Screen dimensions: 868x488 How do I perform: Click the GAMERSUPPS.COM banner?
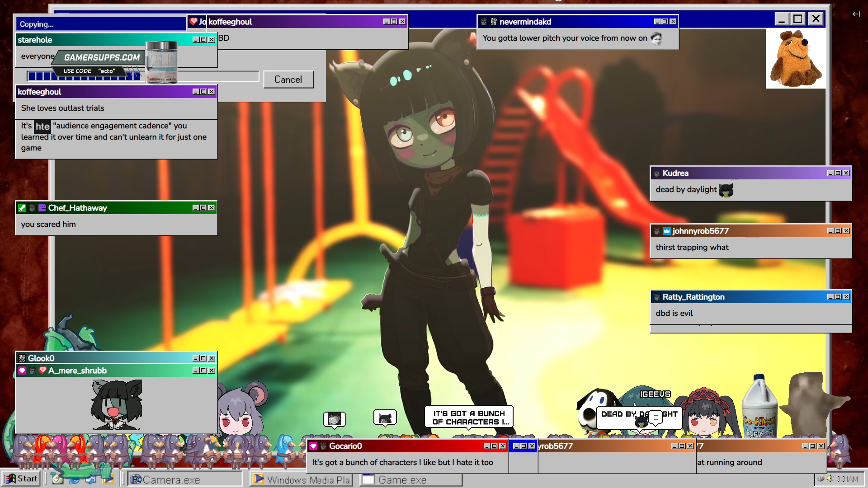tap(102, 57)
